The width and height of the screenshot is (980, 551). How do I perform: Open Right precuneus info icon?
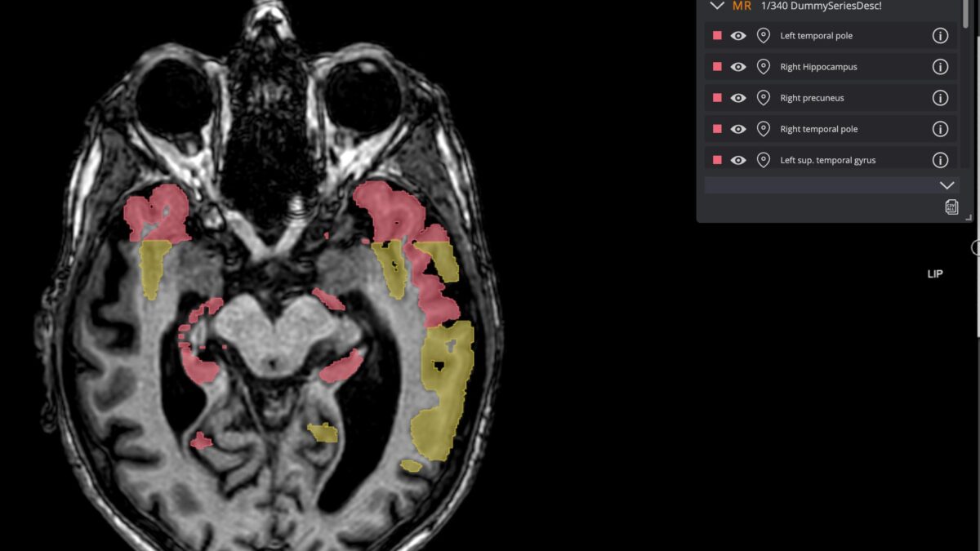coord(940,98)
